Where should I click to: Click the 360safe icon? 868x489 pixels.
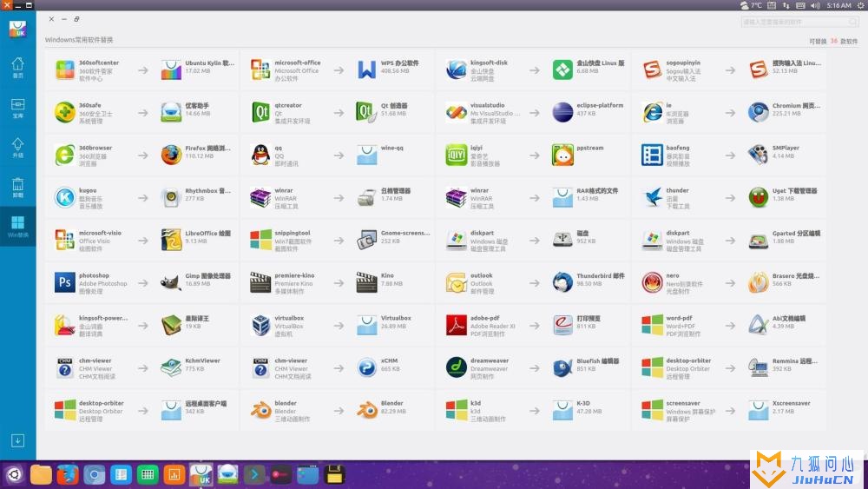[65, 112]
